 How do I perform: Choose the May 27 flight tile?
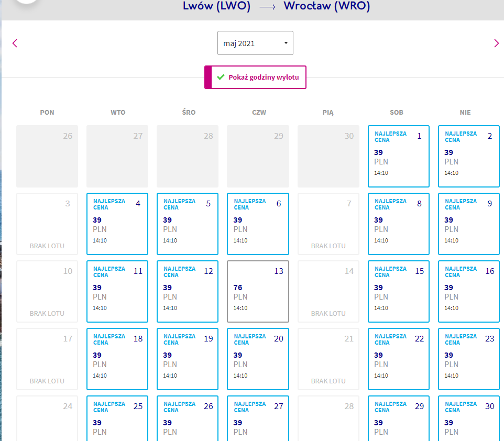(258, 418)
